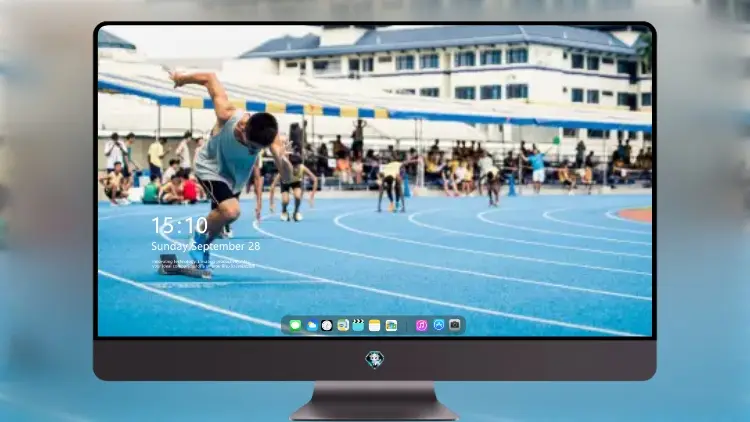
Task: Open the dock icon right of Notes
Action: tap(391, 325)
